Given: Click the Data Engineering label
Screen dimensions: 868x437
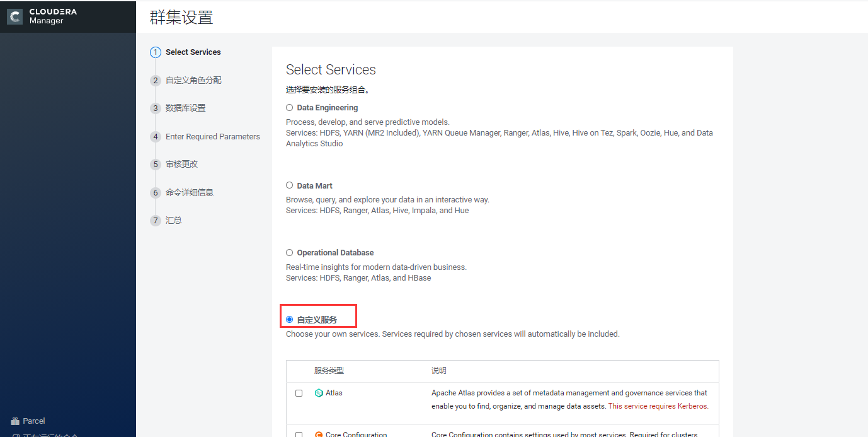Looking at the screenshot, I should coord(328,108).
